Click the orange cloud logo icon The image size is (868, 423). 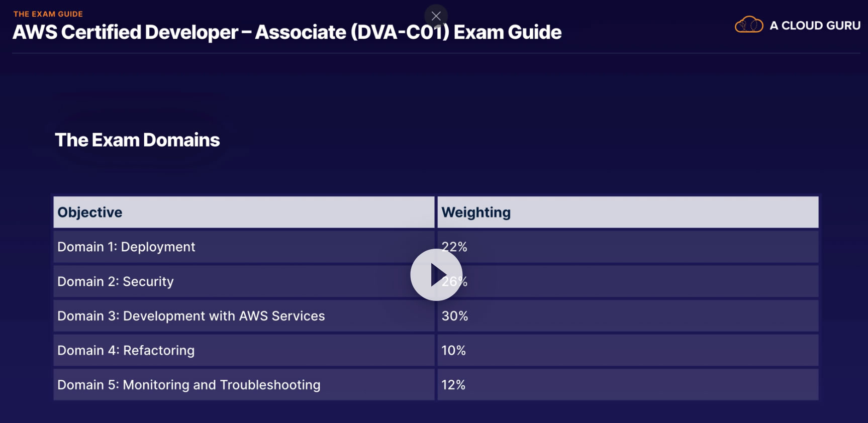(x=748, y=25)
